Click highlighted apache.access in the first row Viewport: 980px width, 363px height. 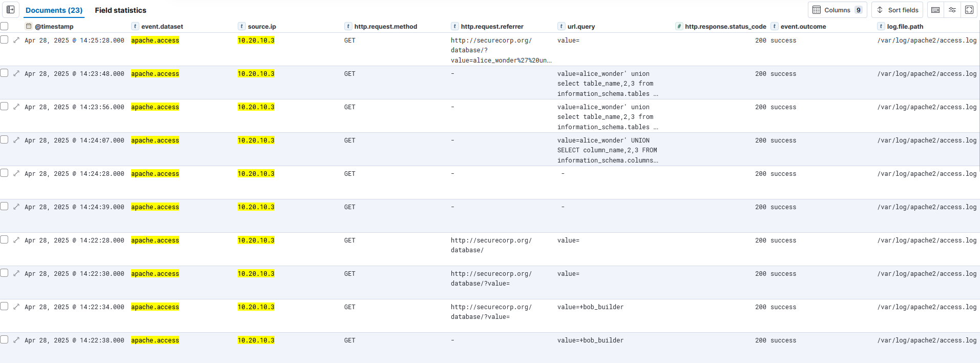point(155,41)
